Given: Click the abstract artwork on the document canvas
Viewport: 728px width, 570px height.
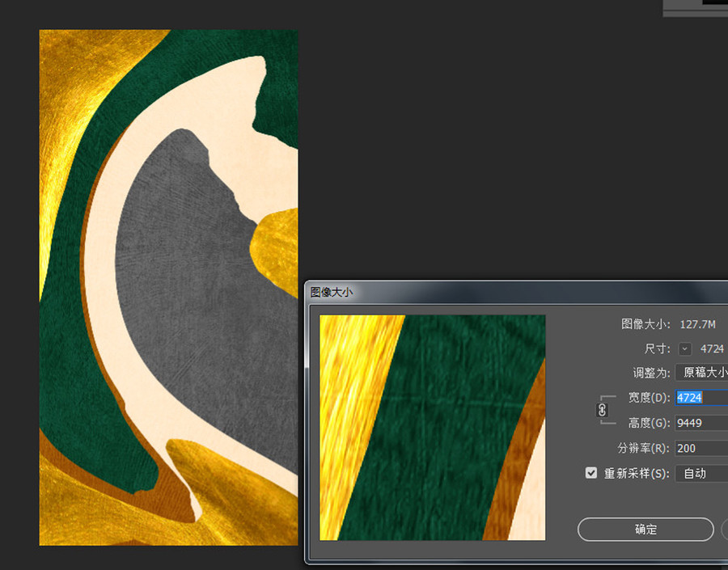Looking at the screenshot, I should coord(168,287).
